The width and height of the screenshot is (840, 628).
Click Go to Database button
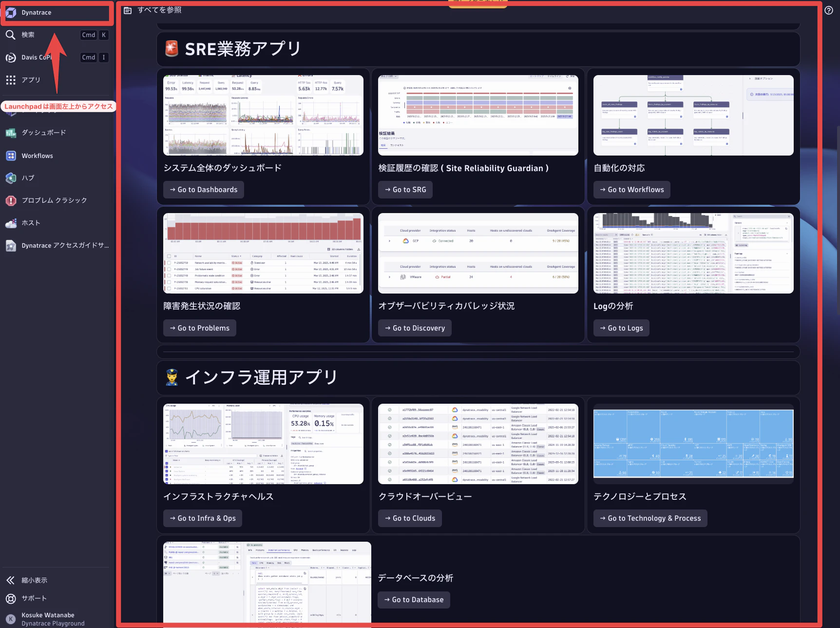pyautogui.click(x=414, y=600)
